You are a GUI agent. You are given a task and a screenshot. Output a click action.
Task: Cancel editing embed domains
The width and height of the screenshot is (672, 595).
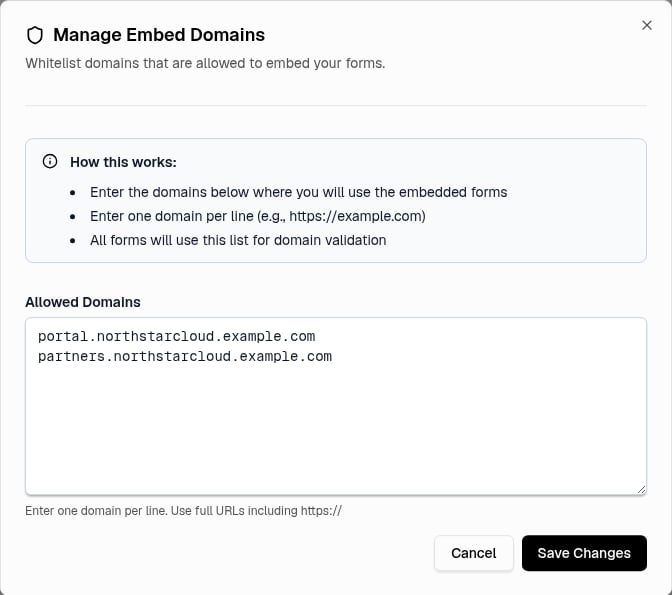[x=474, y=553]
